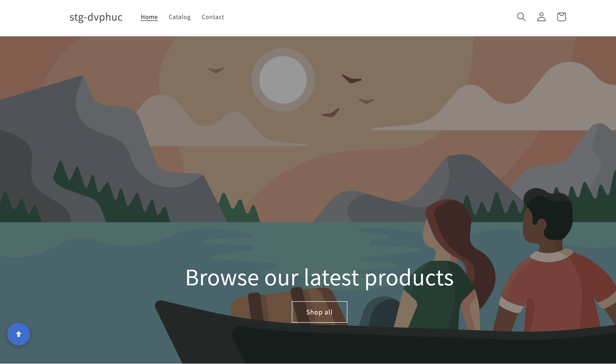Click the blue scroll-to-top arrow button
This screenshot has width=616, height=364.
coord(19,334)
